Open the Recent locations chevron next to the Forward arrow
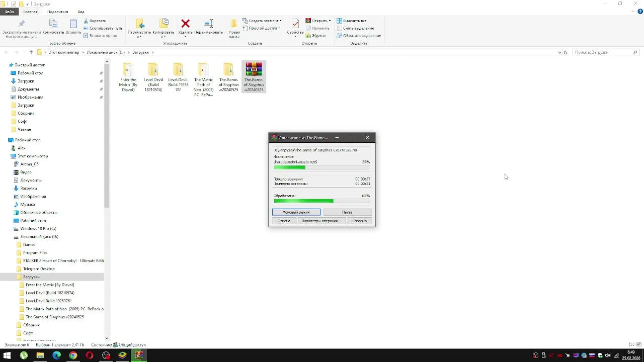The width and height of the screenshot is (644, 362). [24, 52]
